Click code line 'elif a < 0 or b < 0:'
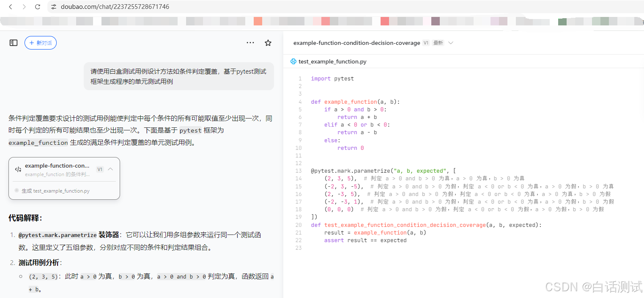The height and width of the screenshot is (298, 644). (357, 124)
